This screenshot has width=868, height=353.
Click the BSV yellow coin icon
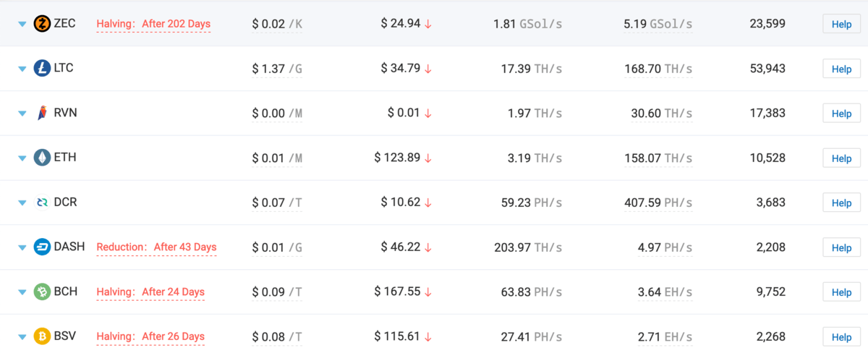click(x=42, y=336)
